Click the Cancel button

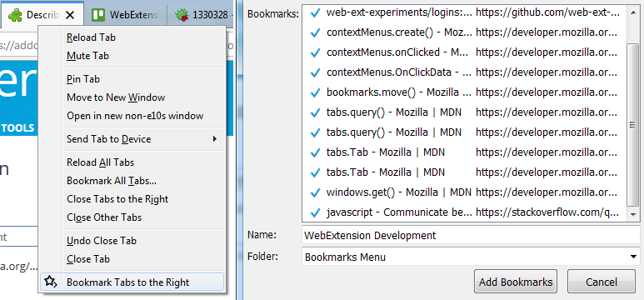coord(602,282)
